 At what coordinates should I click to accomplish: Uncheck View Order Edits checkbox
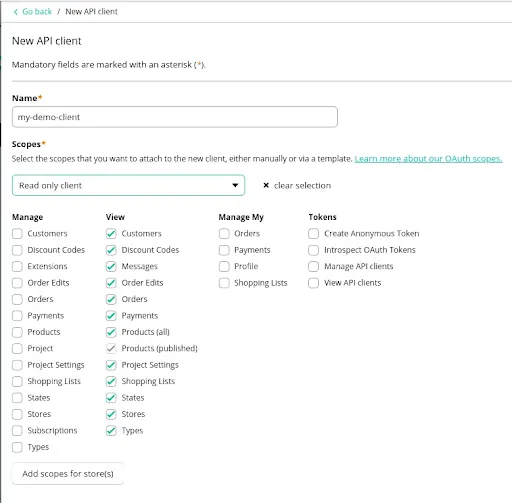click(111, 283)
